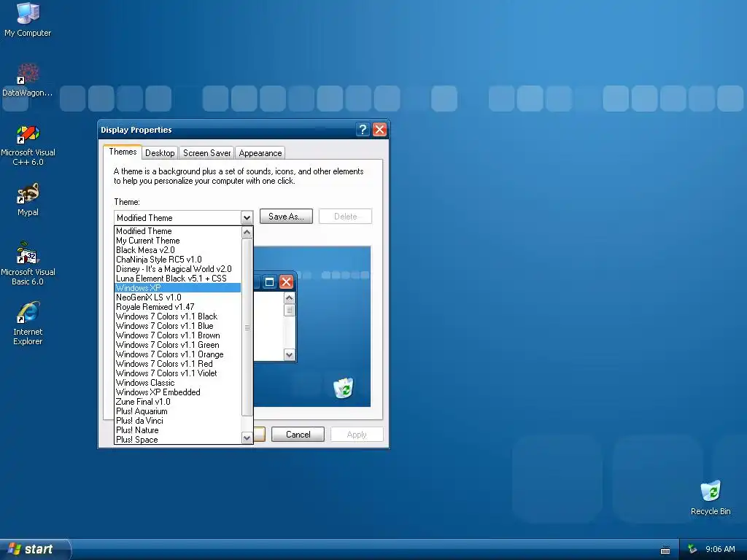Screen dimensions: 747x560
Task: Pick ChaNinja Style RC5 v1.0 theme
Action: coord(178,260)
